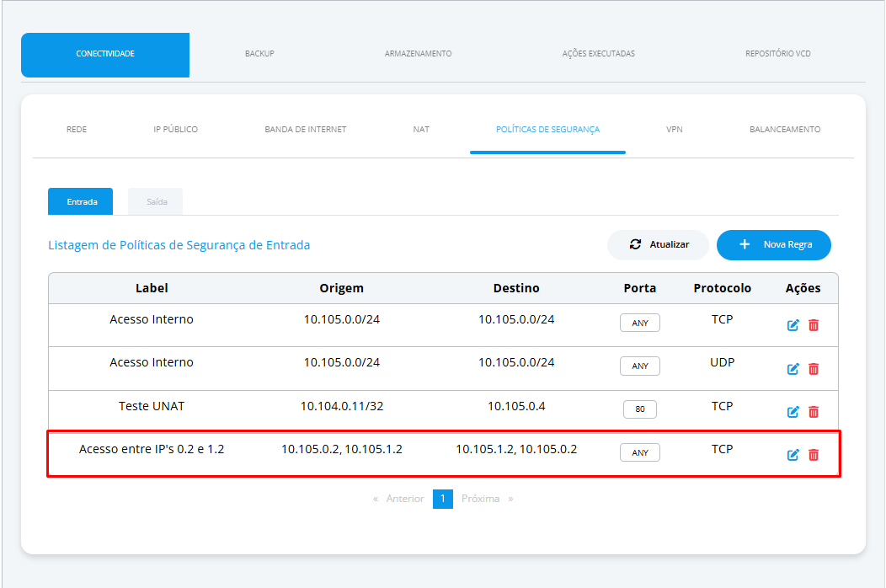Go to the VPN tab

pos(674,130)
